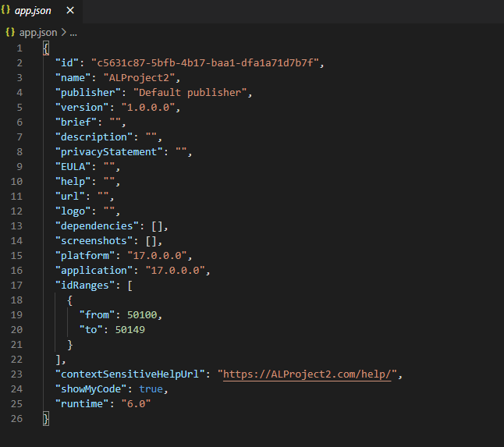Viewport: 504px width, 447px height.
Task: Click the id GUID value c5631c87
Action: tap(204, 62)
